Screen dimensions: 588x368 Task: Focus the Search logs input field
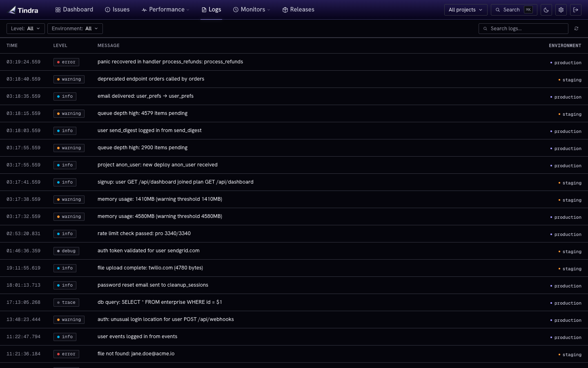[523, 29]
